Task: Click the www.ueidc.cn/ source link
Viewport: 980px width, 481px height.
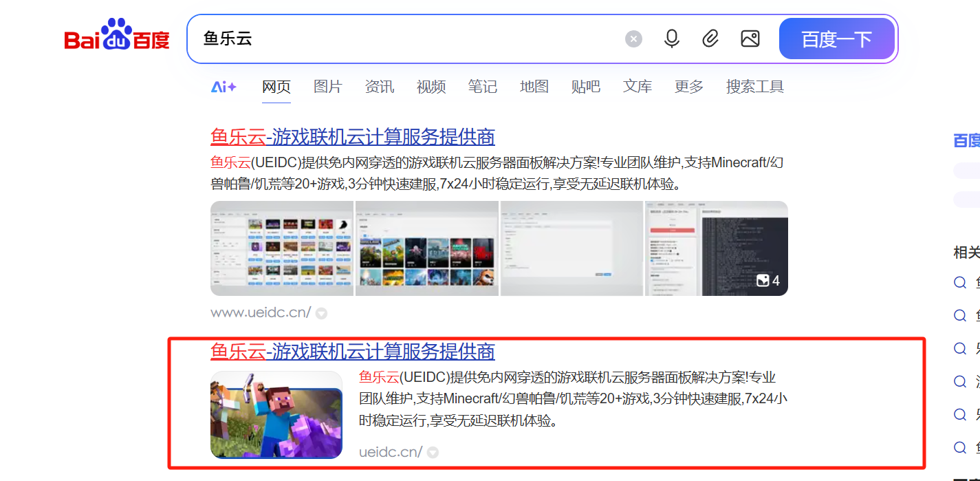Action: pyautogui.click(x=261, y=312)
